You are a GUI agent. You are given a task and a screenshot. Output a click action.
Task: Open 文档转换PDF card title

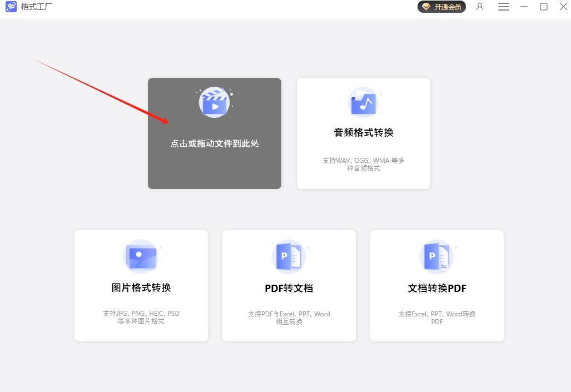tap(436, 288)
